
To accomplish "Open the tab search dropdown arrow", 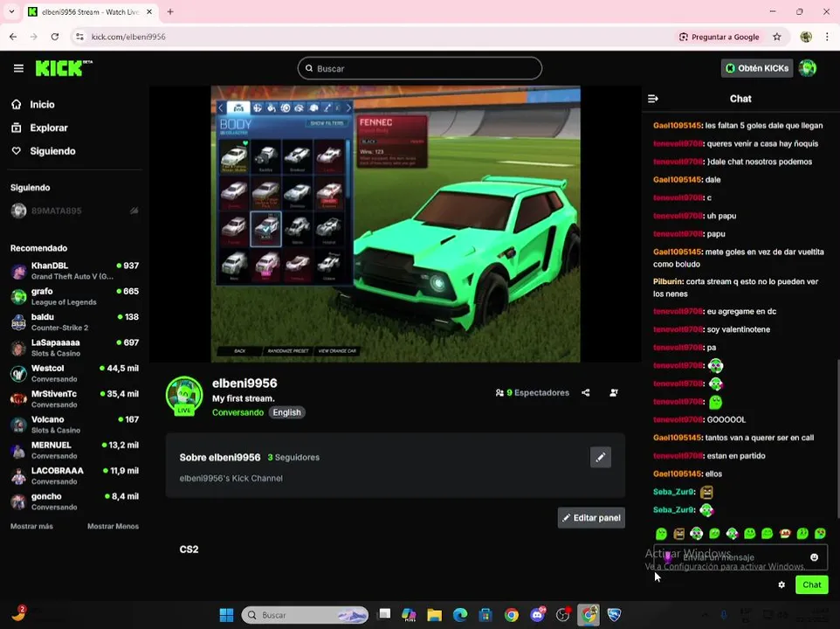I will coord(11,11).
